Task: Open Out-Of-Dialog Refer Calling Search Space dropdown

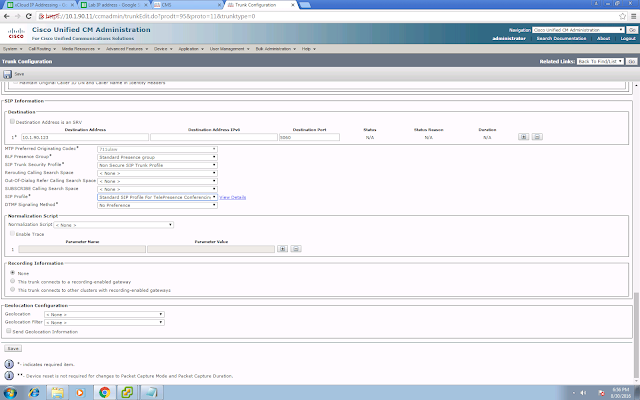Action: click(157, 181)
